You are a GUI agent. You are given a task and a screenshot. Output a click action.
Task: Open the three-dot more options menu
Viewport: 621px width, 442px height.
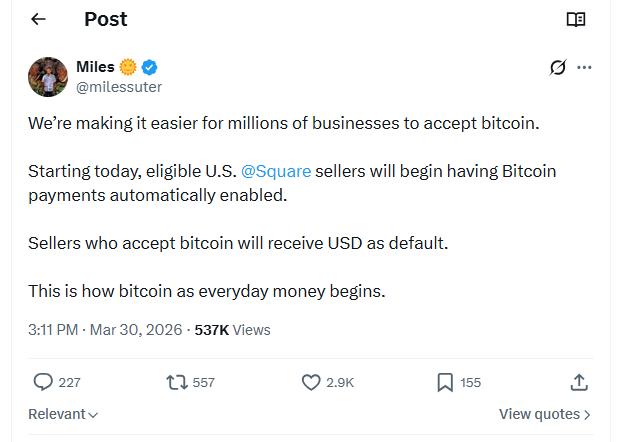(585, 68)
